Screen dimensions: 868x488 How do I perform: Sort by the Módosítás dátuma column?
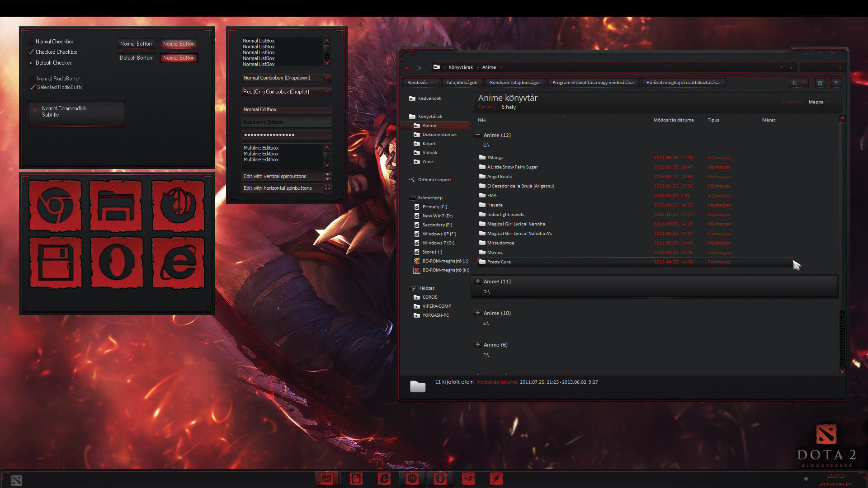coord(673,120)
